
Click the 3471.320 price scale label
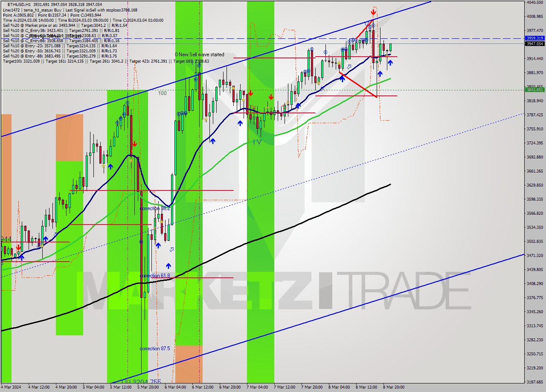[x=535, y=255]
